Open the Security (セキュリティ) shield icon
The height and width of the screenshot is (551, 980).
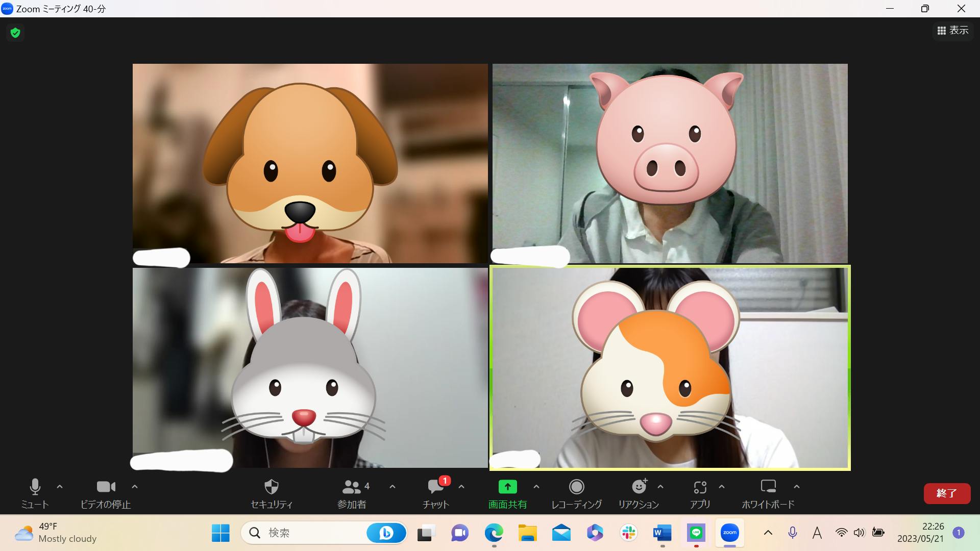click(x=271, y=487)
